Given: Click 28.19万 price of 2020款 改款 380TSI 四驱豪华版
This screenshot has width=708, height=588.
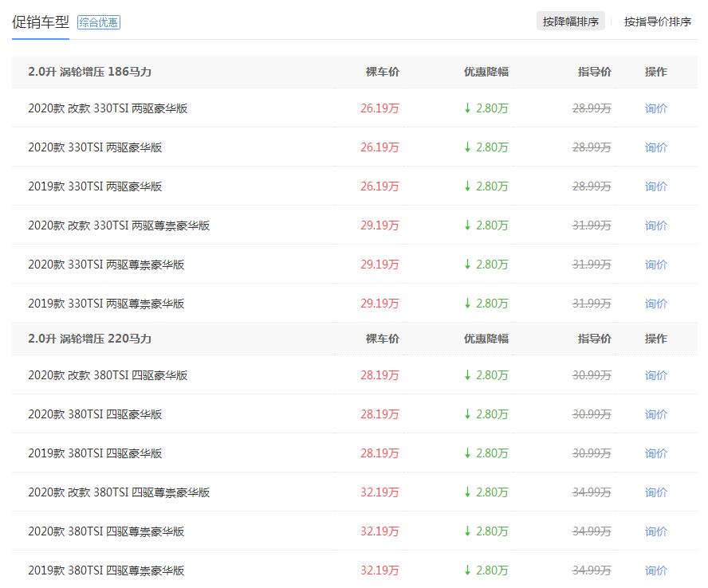Looking at the screenshot, I should (380, 375).
